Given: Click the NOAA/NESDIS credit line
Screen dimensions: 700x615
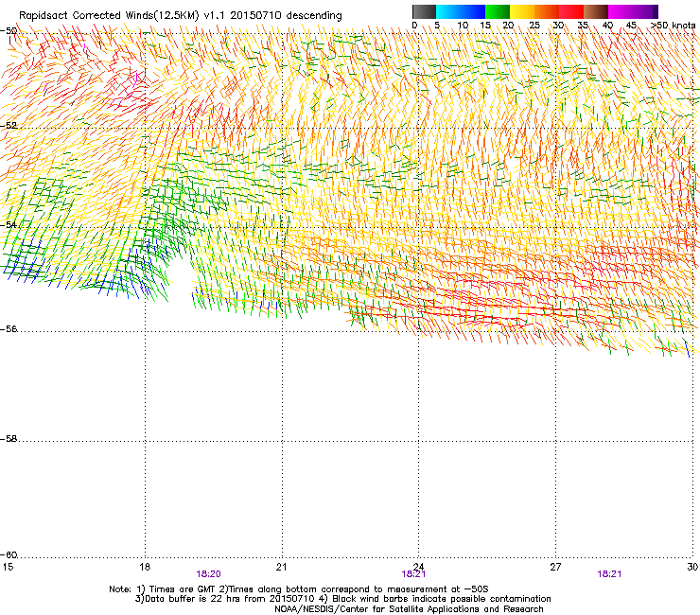Looking at the screenshot, I should point(409,609).
